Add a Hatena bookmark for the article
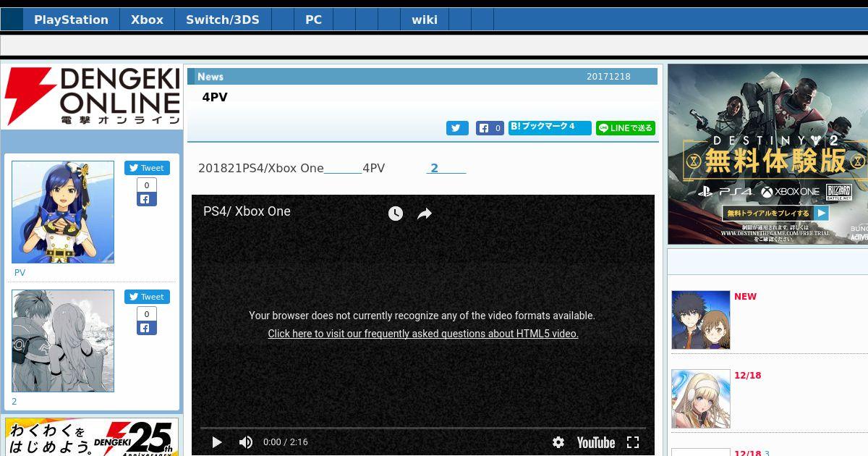This screenshot has width=868, height=456. coord(550,127)
